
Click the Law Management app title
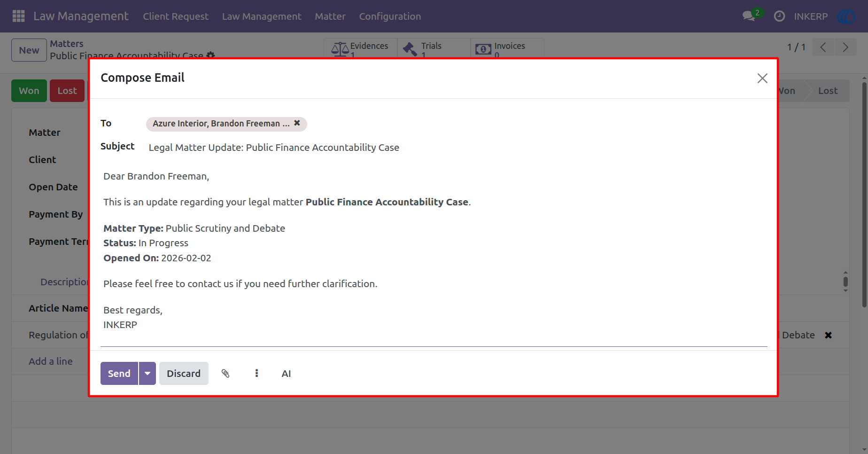pos(81,16)
